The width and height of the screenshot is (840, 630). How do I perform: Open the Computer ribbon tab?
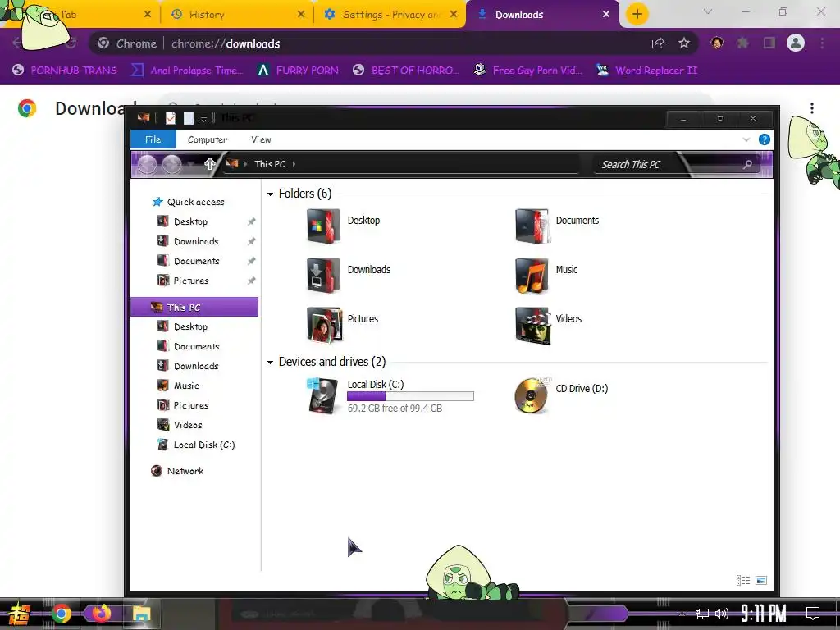[208, 139]
